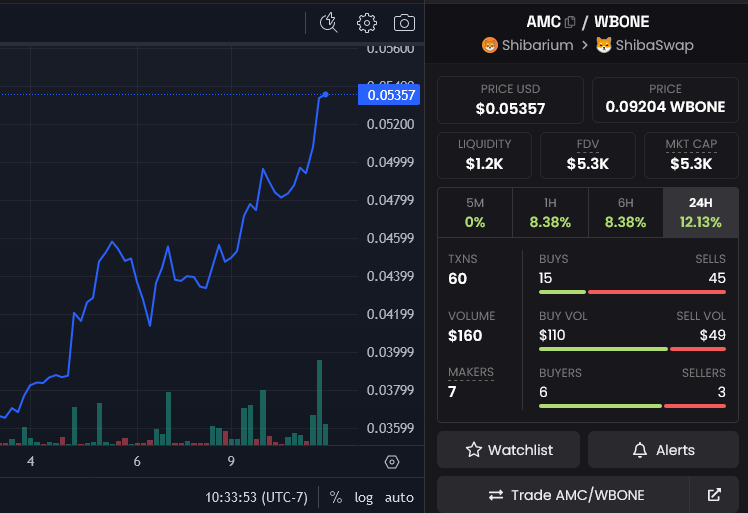Screen dimensions: 748x513
Task: Add pair to Watchlist
Action: tap(509, 450)
